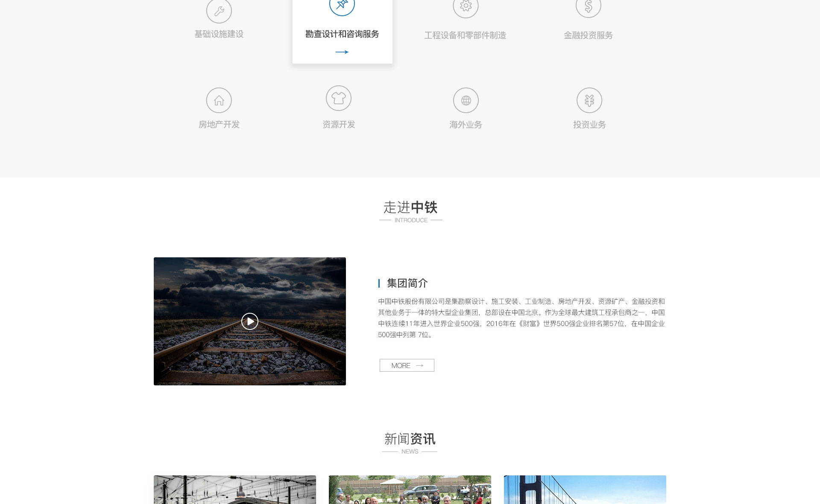The height and width of the screenshot is (504, 820).
Task: Open the 金融投资服务 link
Action: 589,35
